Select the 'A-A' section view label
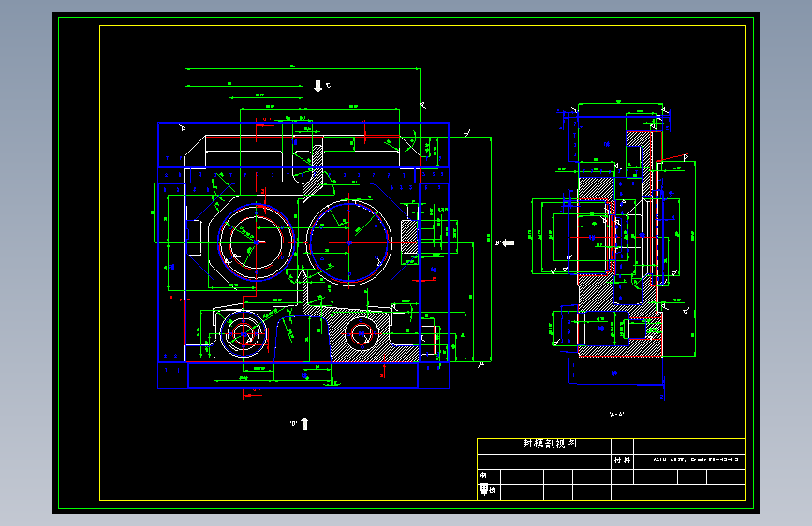 (617, 415)
